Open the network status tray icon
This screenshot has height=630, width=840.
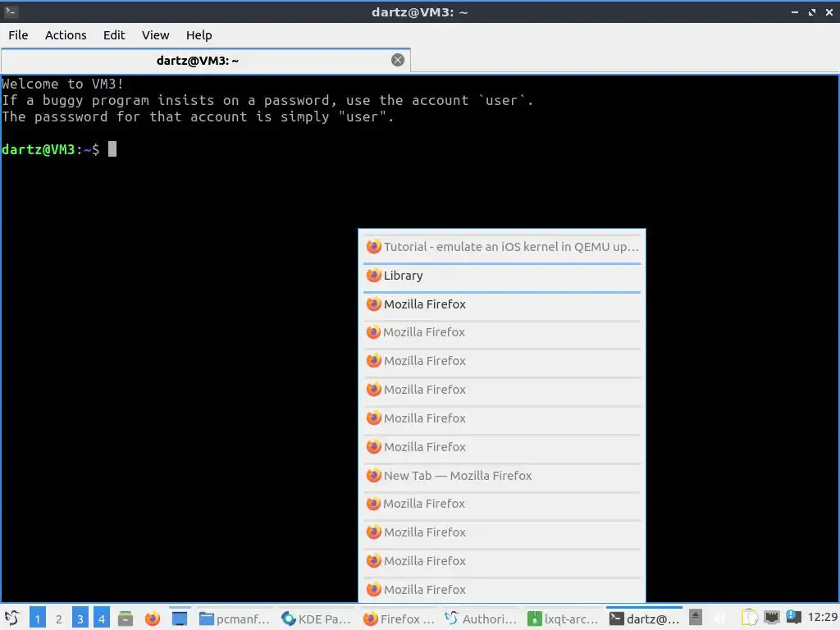click(x=771, y=618)
